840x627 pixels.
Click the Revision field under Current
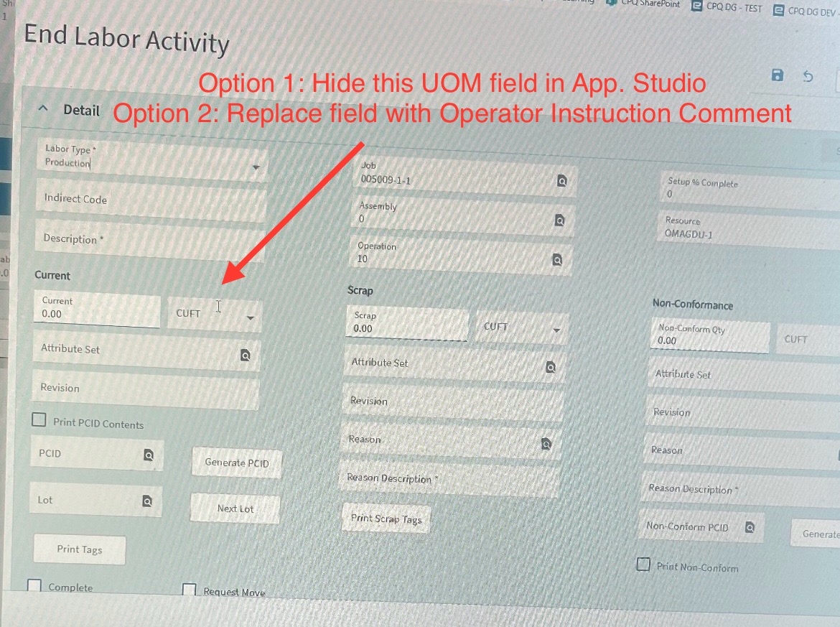tap(146, 389)
